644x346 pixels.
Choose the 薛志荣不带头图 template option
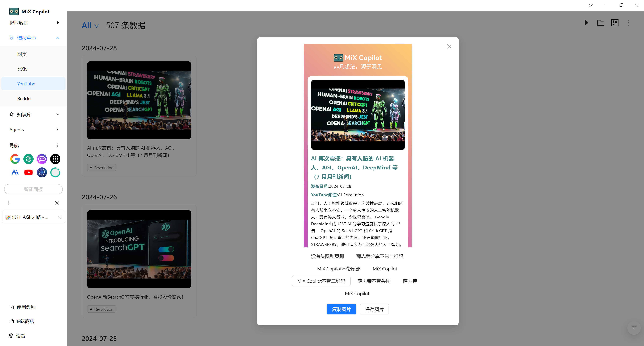pos(374,281)
